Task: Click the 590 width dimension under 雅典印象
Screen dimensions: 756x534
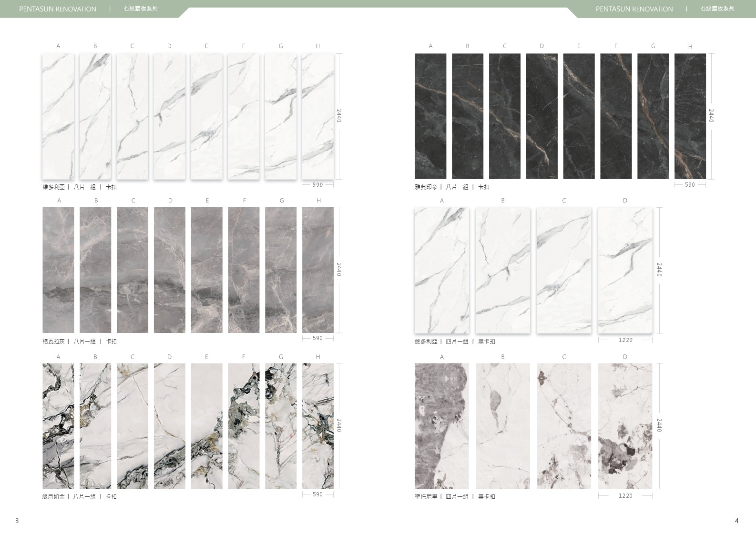Action: tap(690, 185)
